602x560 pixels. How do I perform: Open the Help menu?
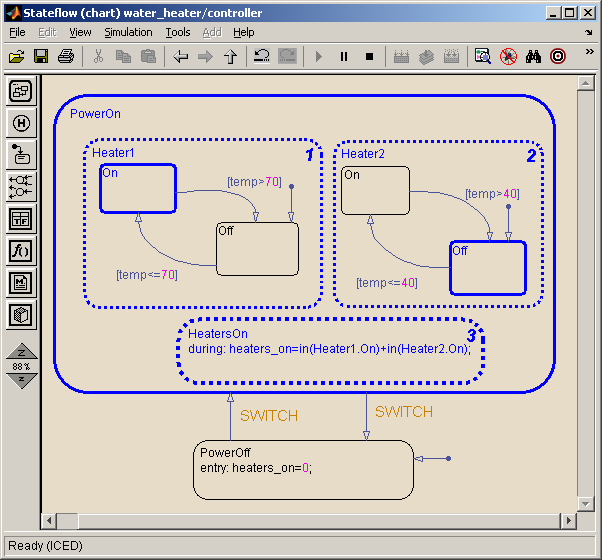[243, 33]
